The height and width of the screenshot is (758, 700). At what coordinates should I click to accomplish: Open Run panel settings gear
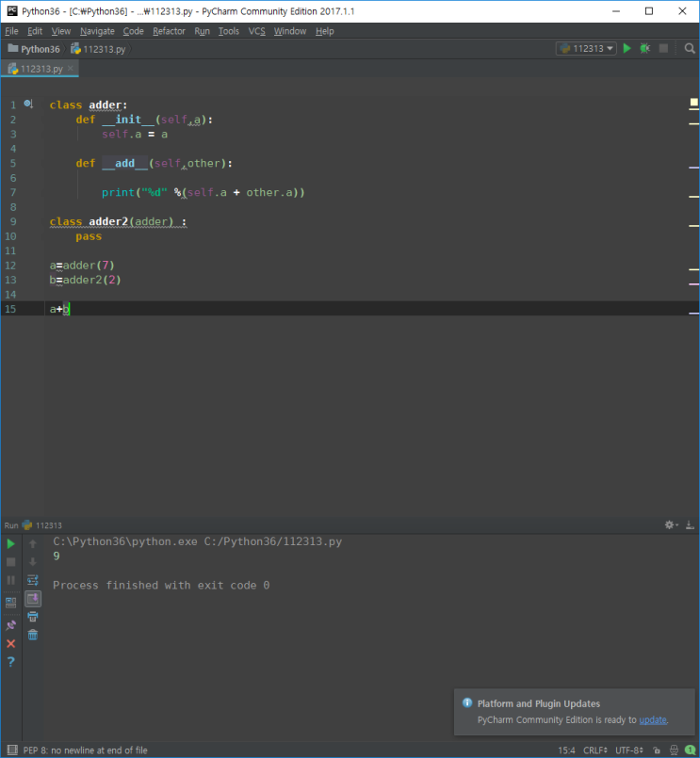670,525
